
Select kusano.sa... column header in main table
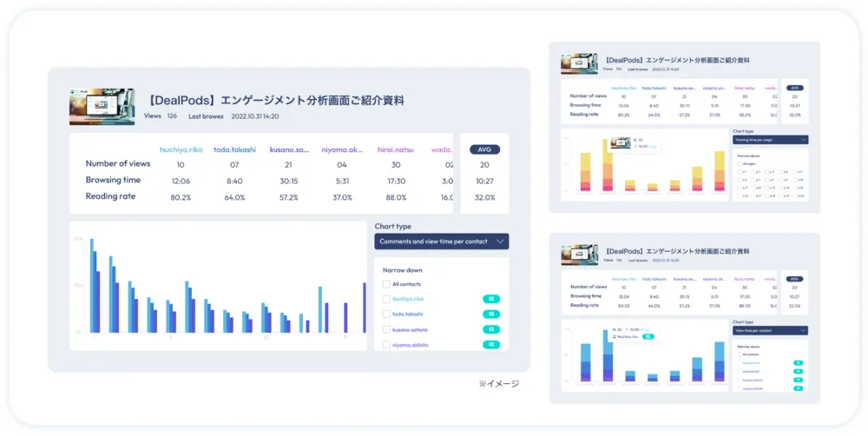(290, 149)
